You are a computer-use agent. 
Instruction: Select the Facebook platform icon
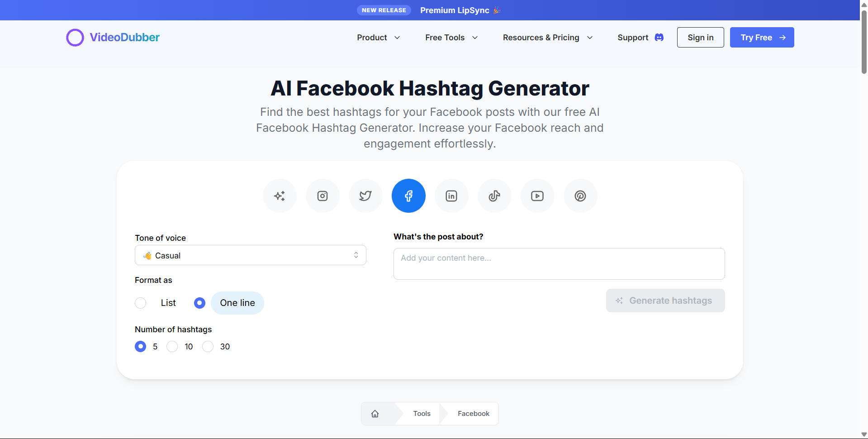pyautogui.click(x=408, y=196)
